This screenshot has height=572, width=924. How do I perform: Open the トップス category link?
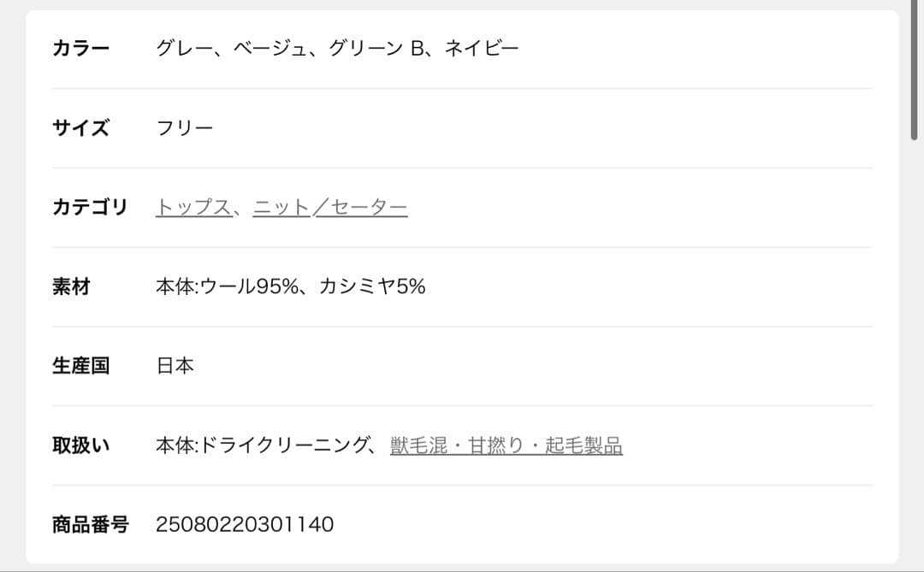click(192, 207)
